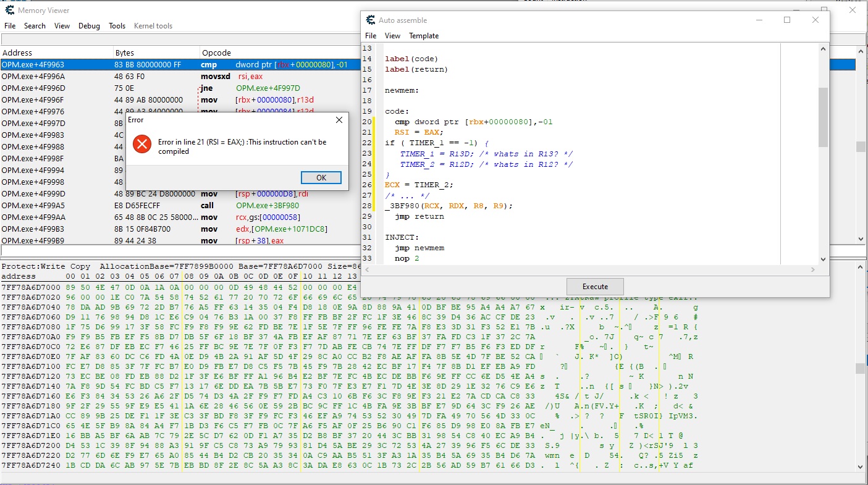Click the red error icon in dialog
Image resolution: width=868 pixels, height=485 pixels.
[142, 145]
